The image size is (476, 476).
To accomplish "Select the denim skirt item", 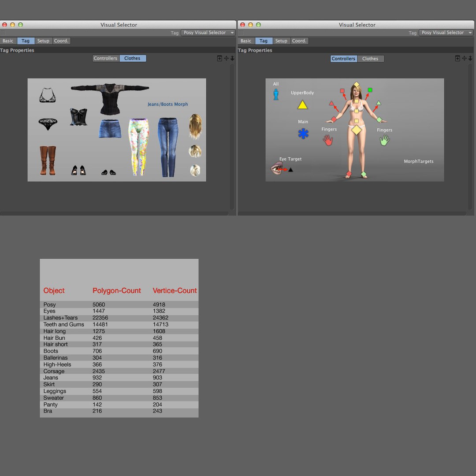I will (x=110, y=129).
